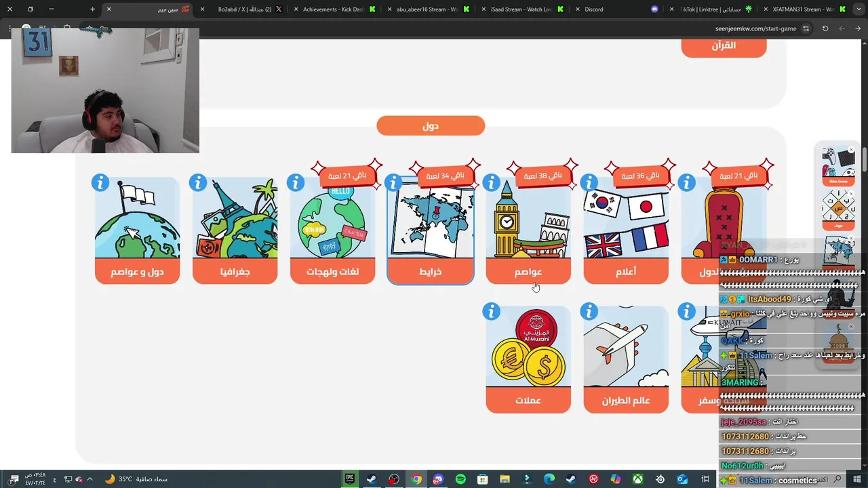
Task: Select the دول و عواصم category card
Action: pos(137,230)
